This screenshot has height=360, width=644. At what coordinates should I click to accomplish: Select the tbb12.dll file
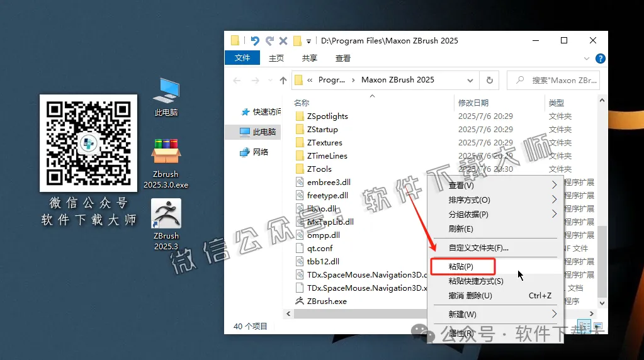point(323,261)
